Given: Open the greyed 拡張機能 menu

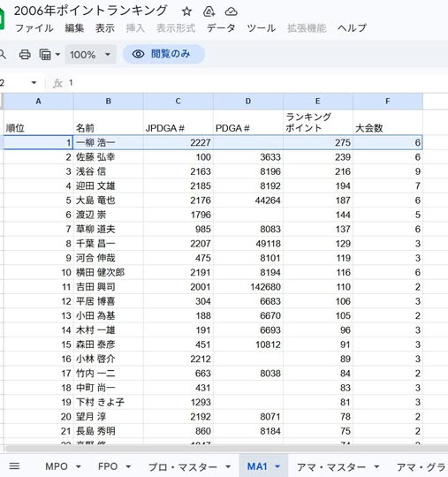Looking at the screenshot, I should coord(307,28).
